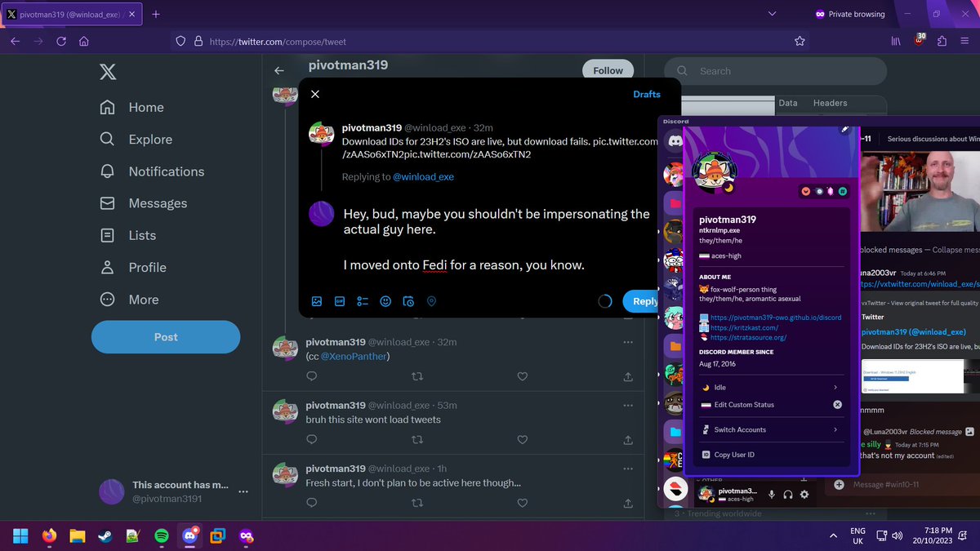Switch to the Headers tab
The width and height of the screenshot is (980, 551).
coord(830,103)
